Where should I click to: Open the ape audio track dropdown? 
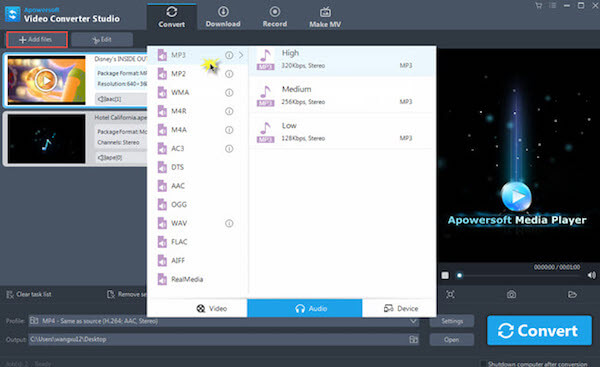coord(121,157)
